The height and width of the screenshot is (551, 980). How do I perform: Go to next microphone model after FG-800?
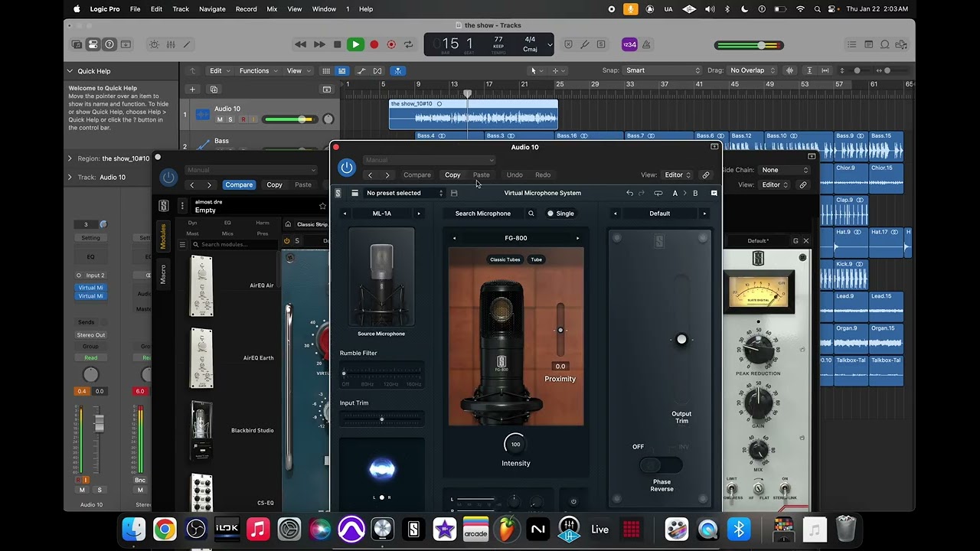click(x=577, y=238)
